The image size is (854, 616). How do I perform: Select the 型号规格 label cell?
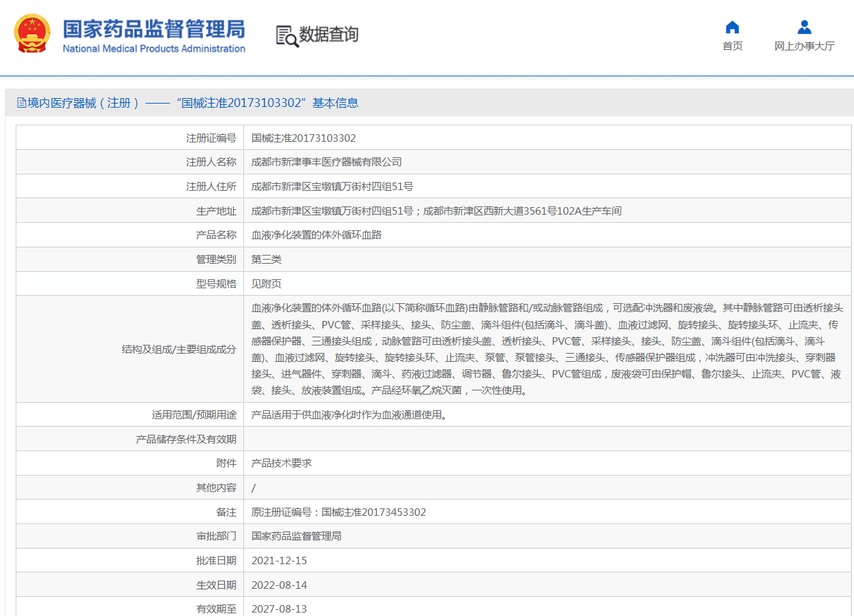(130, 283)
